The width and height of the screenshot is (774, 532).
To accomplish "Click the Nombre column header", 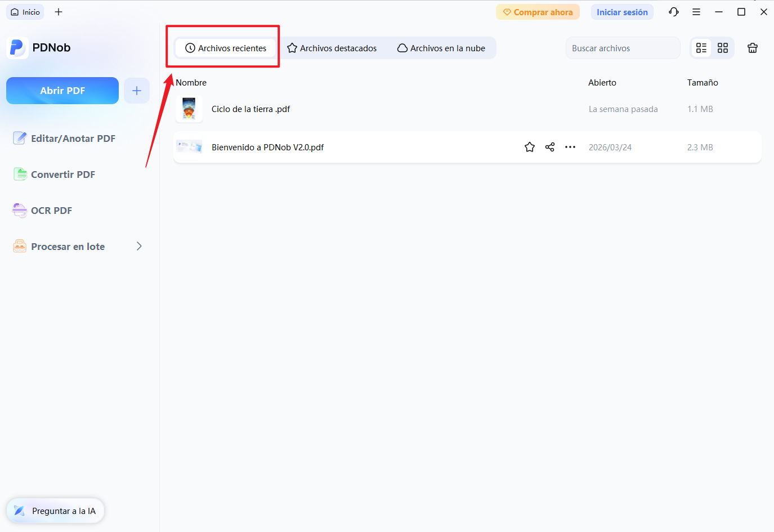I will [191, 82].
